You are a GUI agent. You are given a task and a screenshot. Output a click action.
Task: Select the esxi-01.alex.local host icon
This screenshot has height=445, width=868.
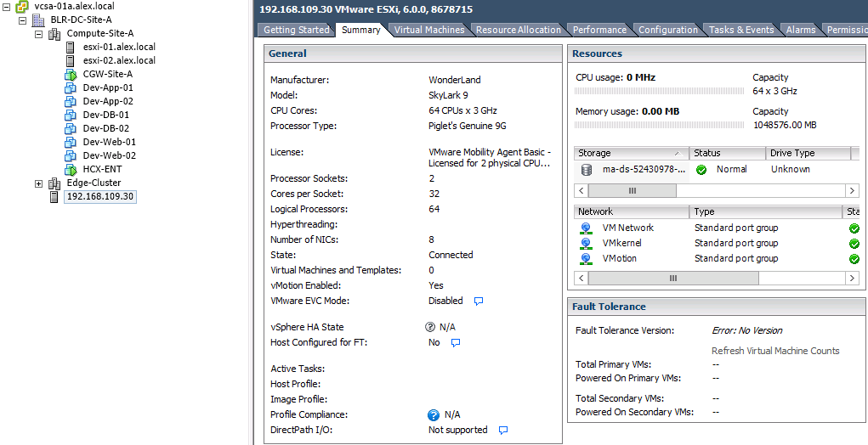click(x=71, y=47)
